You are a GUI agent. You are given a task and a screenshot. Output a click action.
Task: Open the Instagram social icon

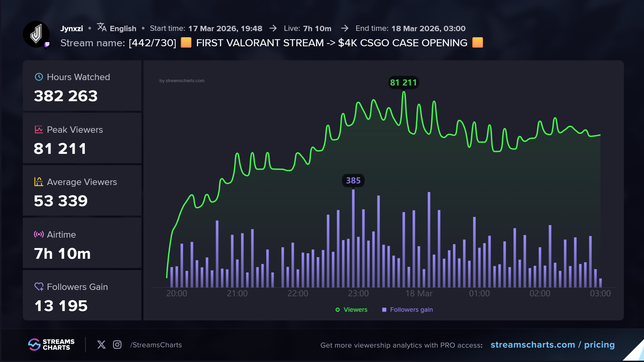click(117, 345)
